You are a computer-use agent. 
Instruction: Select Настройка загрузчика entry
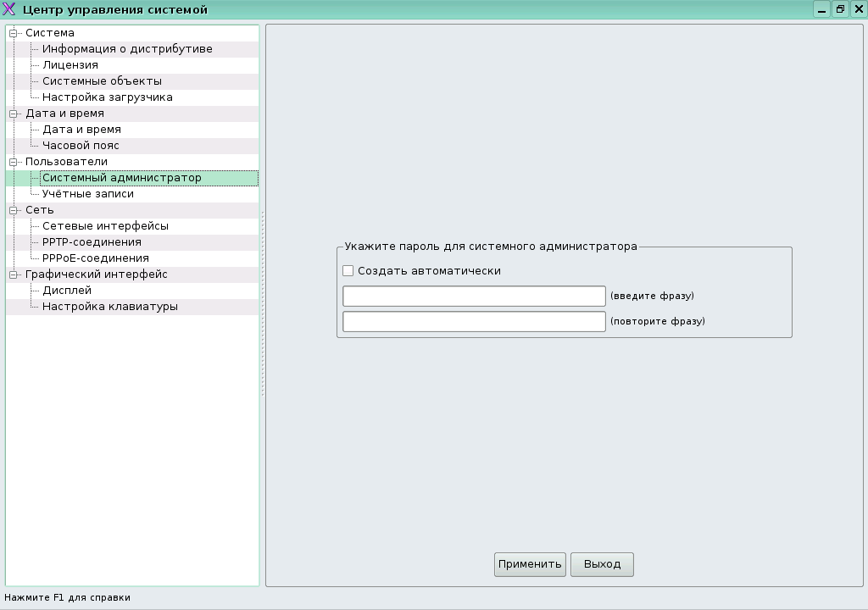(x=108, y=97)
